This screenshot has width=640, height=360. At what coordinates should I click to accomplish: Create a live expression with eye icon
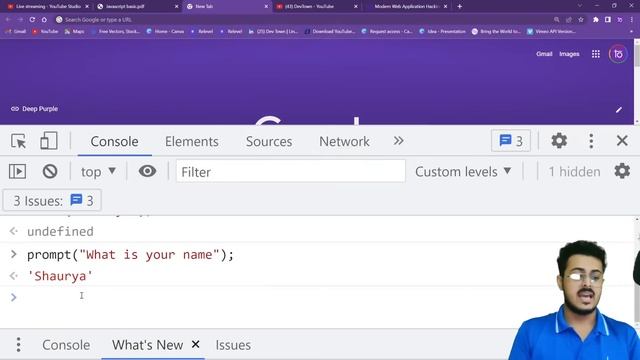tap(147, 171)
